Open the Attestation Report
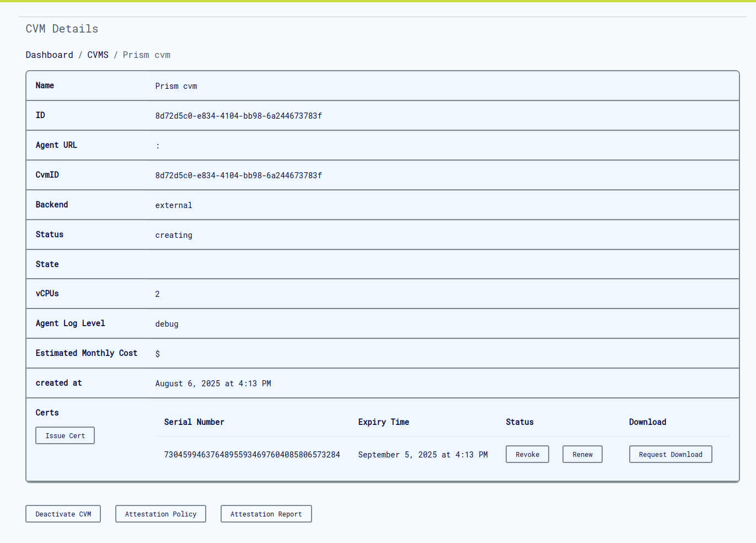 266,514
